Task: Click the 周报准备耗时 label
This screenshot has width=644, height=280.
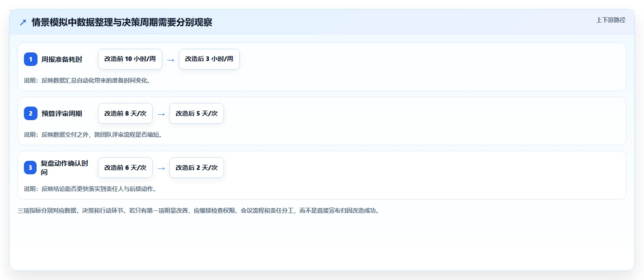Action: 62,59
